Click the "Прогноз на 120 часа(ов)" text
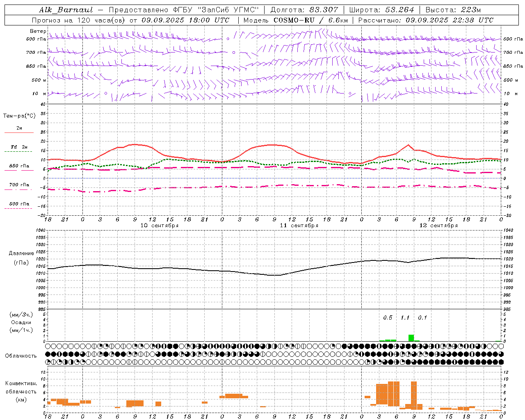This screenshot has width=525, height=420. tap(79, 20)
